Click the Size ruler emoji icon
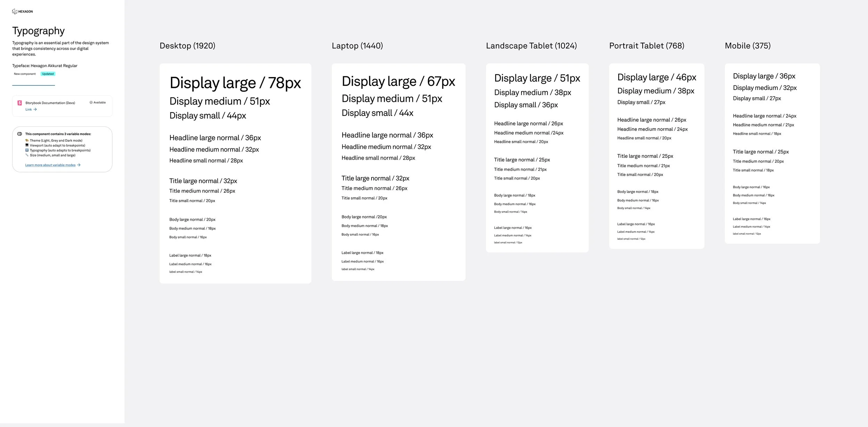 (x=27, y=155)
